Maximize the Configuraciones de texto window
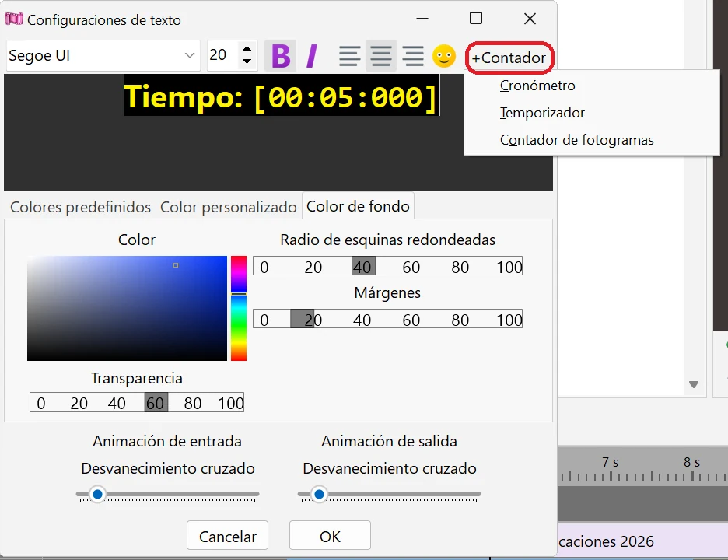Image resolution: width=728 pixels, height=560 pixels. [x=476, y=19]
